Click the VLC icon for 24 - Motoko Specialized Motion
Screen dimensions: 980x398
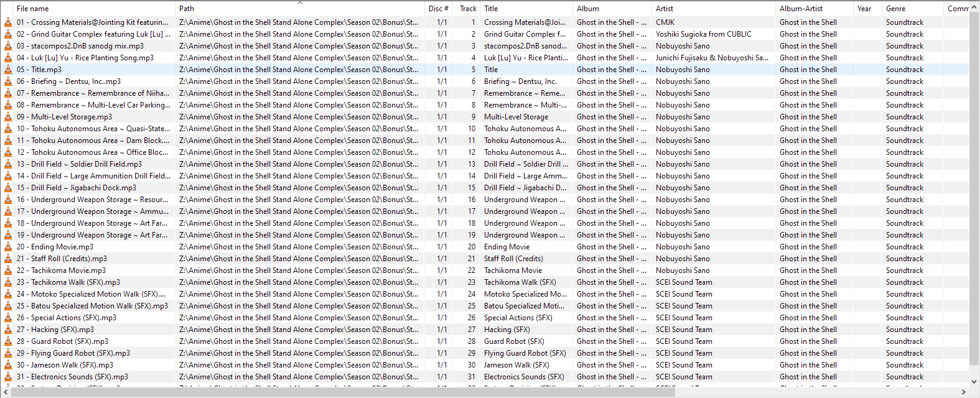[8, 294]
